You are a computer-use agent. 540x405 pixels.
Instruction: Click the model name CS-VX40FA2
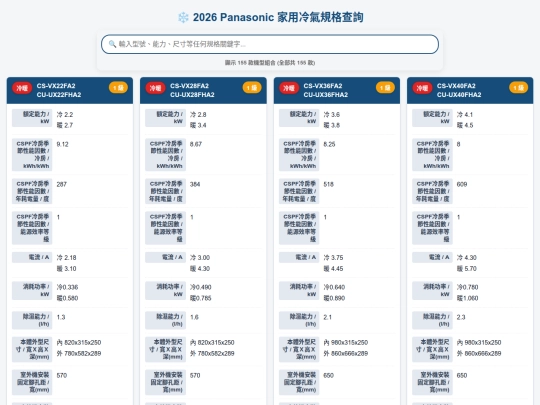tap(456, 86)
